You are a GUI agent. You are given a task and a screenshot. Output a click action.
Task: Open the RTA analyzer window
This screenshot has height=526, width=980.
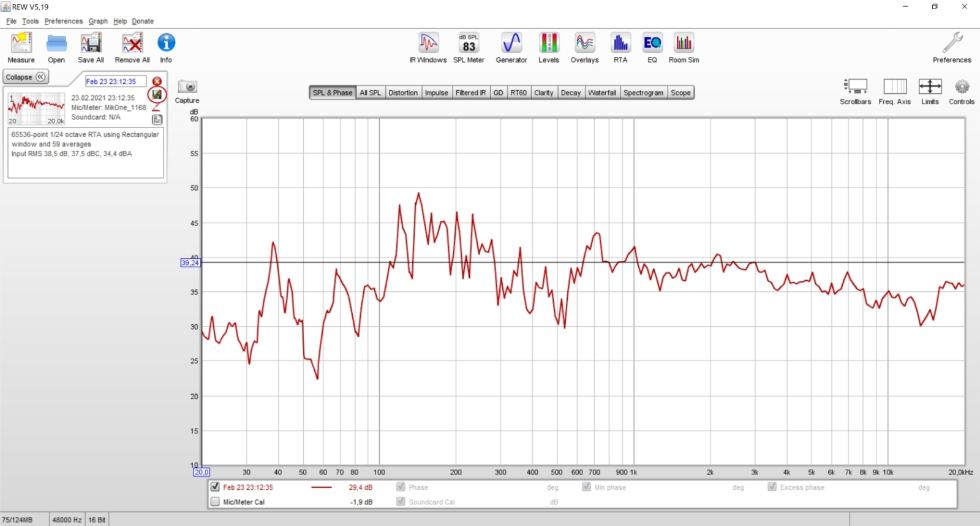coord(620,48)
